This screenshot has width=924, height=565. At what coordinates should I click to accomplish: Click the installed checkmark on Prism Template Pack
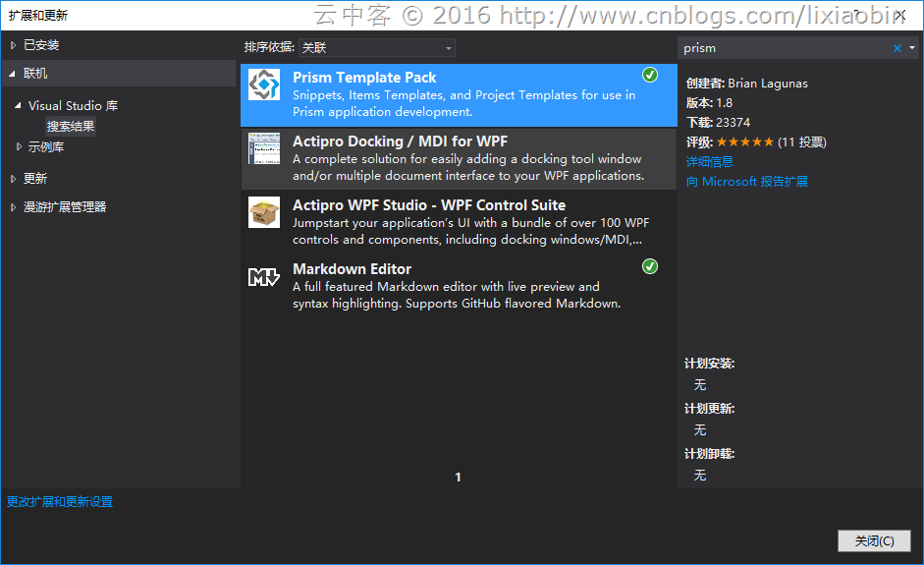tap(650, 75)
